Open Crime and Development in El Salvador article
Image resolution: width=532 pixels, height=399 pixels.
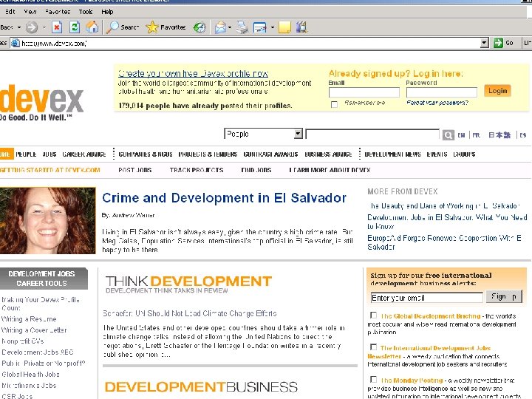[225, 198]
